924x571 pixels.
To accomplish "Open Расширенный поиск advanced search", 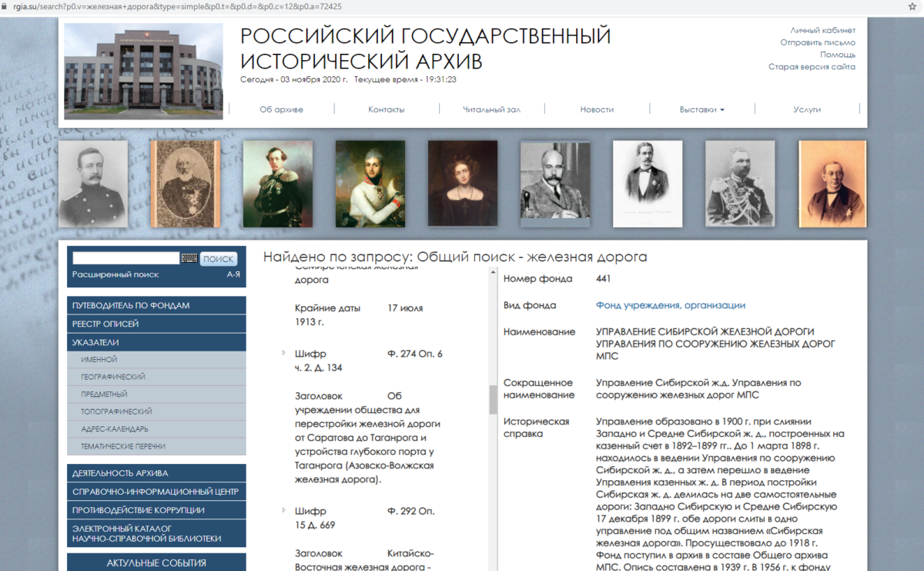I will tap(115, 274).
